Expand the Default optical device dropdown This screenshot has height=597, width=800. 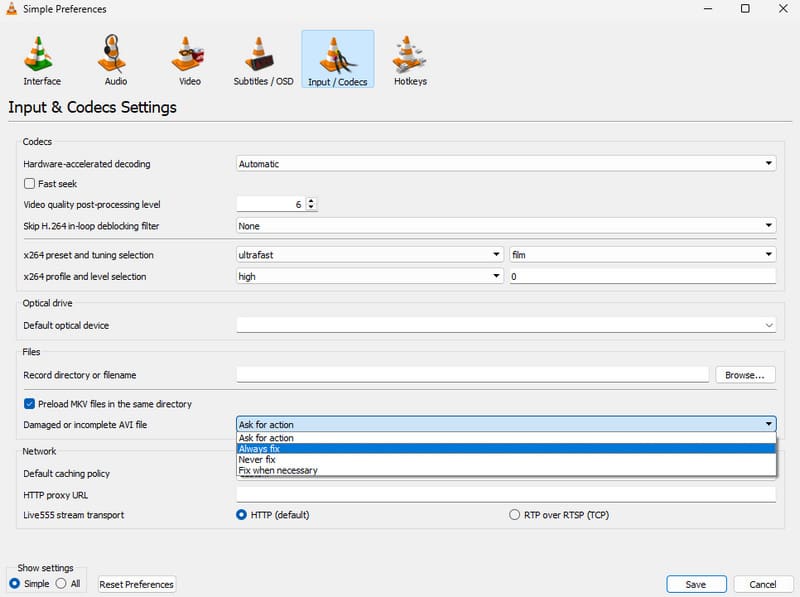(770, 324)
